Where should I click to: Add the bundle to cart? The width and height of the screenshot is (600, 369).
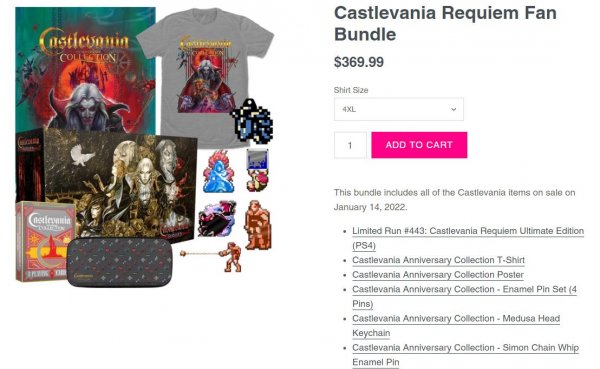419,145
